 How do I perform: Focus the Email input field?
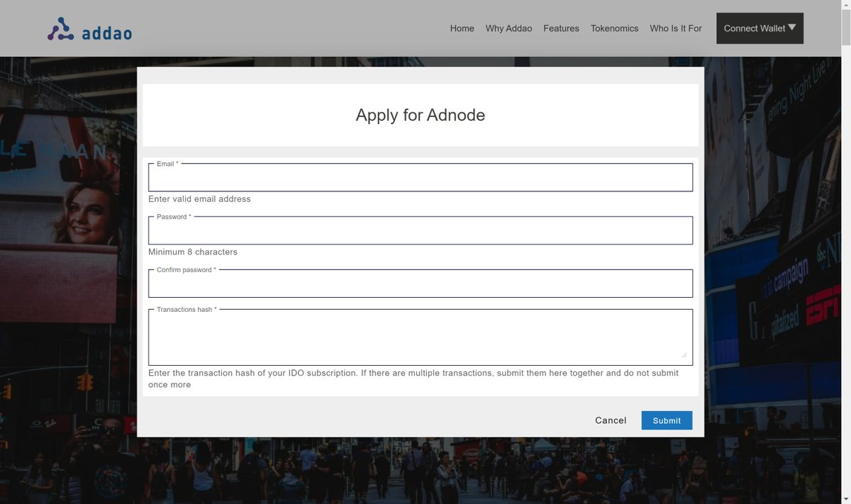coord(421,177)
